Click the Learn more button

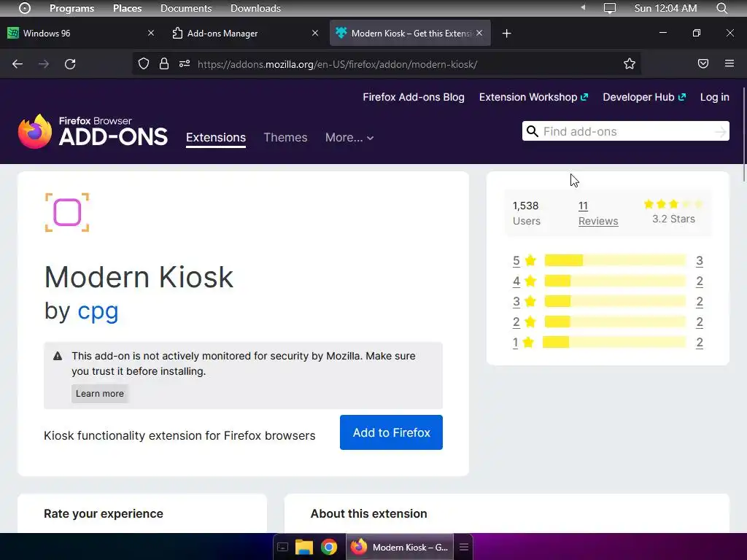[99, 393]
